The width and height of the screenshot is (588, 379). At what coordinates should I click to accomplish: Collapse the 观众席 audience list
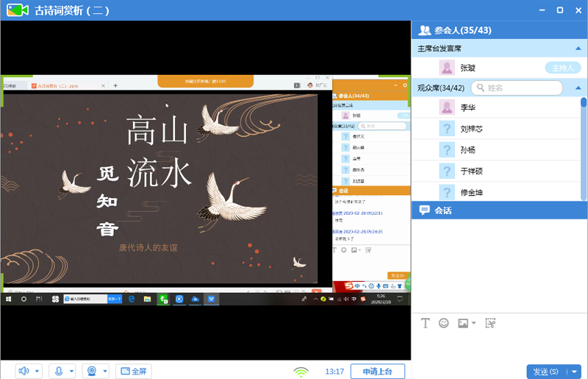578,88
